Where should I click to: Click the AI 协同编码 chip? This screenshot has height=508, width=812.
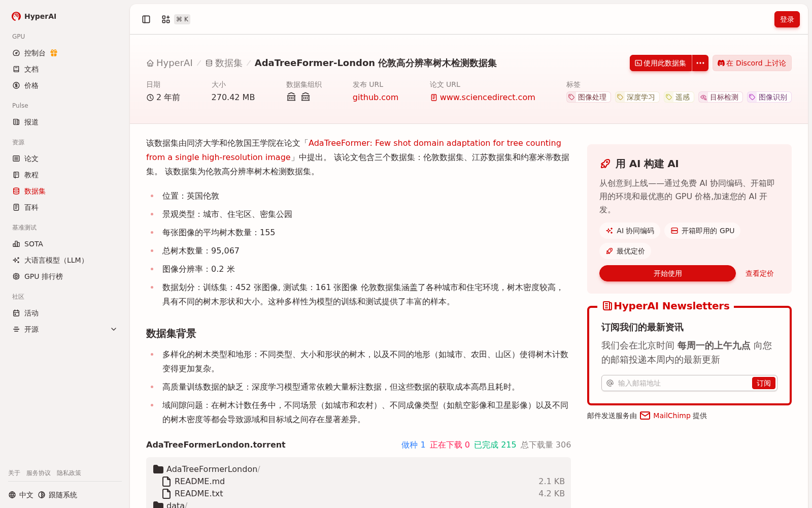tap(630, 231)
